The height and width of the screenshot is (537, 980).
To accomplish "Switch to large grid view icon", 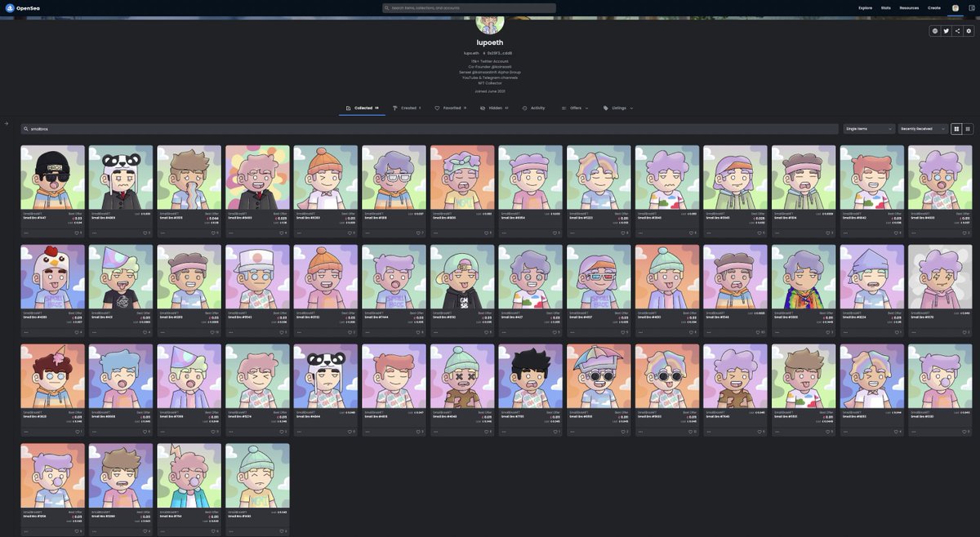I will pyautogui.click(x=956, y=129).
